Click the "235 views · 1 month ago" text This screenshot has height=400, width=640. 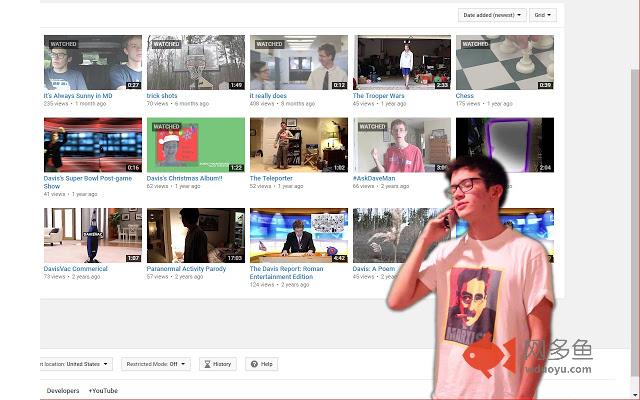pyautogui.click(x=75, y=104)
